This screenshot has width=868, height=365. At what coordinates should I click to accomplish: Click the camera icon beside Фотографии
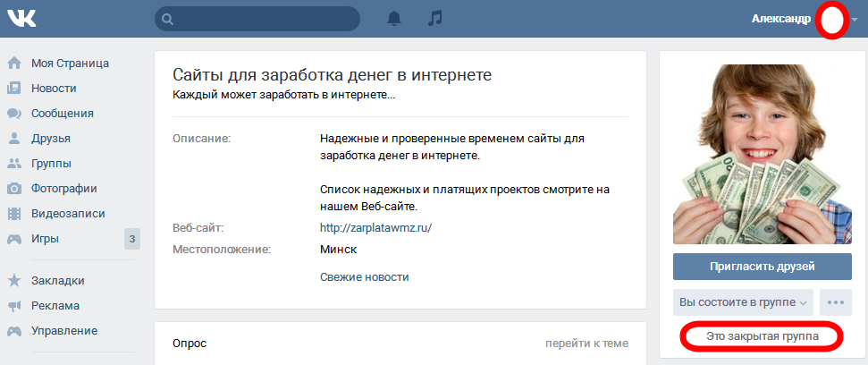tap(14, 189)
